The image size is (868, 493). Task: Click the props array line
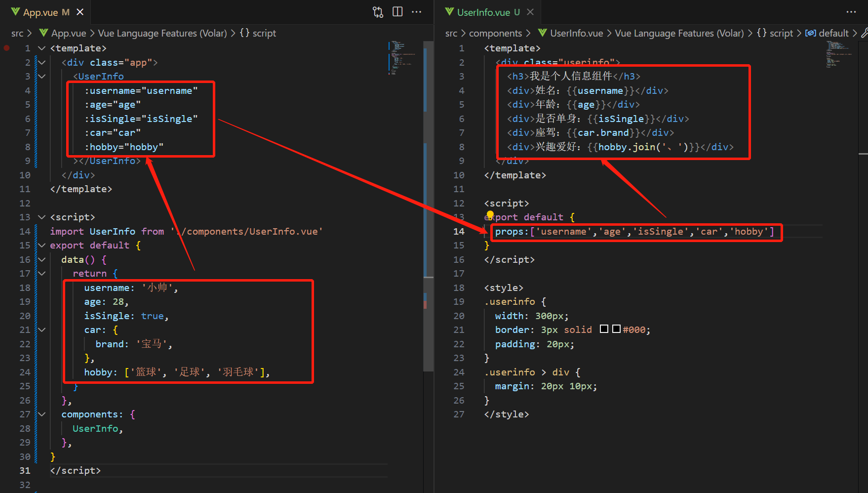(x=635, y=232)
